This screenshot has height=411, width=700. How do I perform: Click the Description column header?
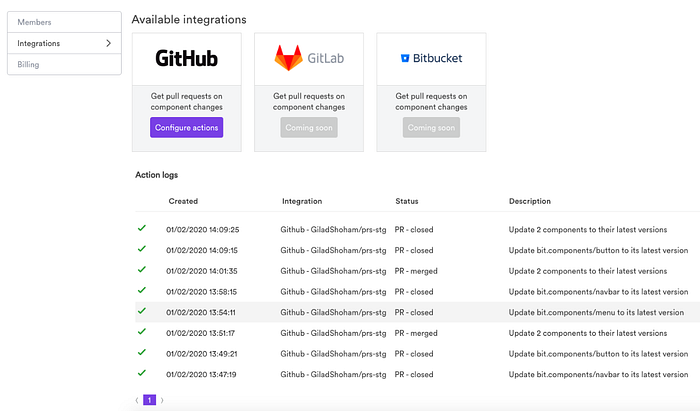click(x=530, y=201)
